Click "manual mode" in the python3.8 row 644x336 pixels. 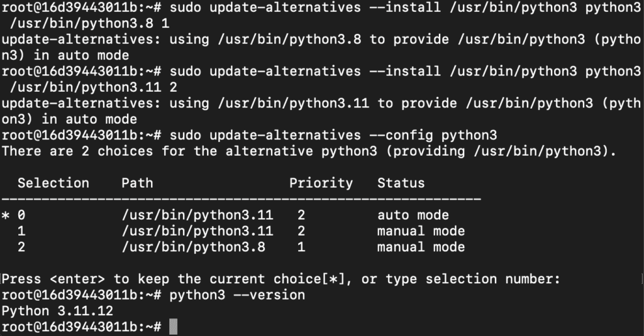coord(421,247)
